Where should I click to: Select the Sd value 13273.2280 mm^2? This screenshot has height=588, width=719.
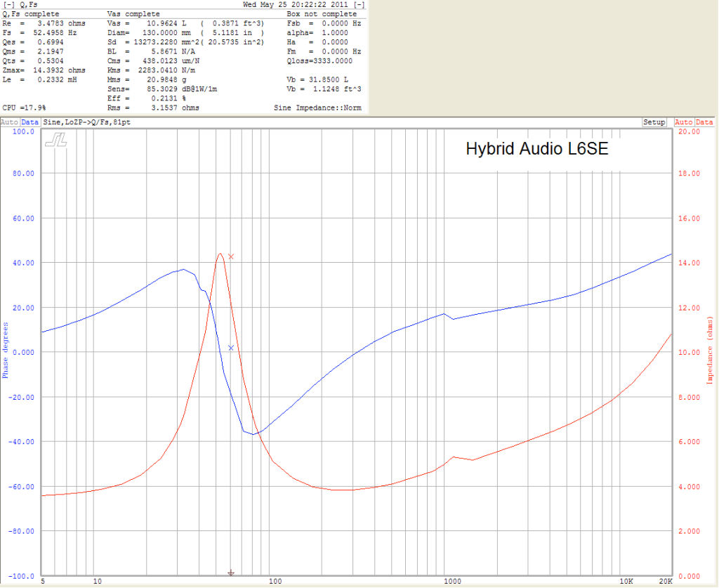(x=166, y=42)
